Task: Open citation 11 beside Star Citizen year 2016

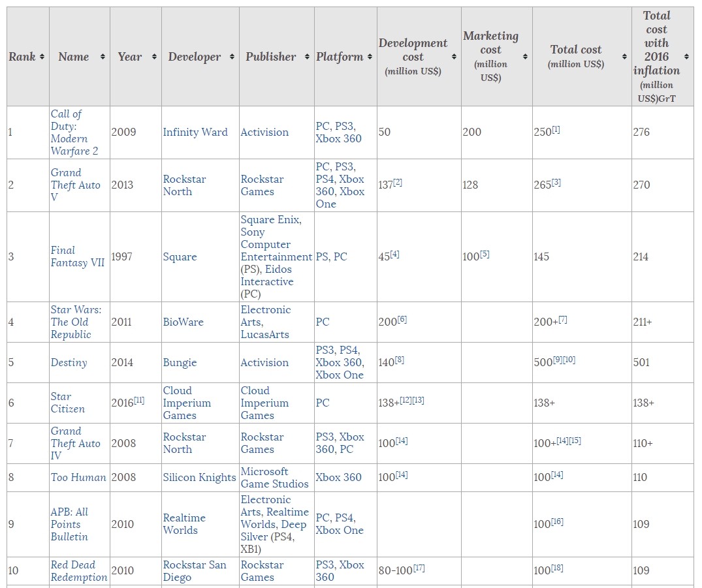Action: click(x=139, y=401)
